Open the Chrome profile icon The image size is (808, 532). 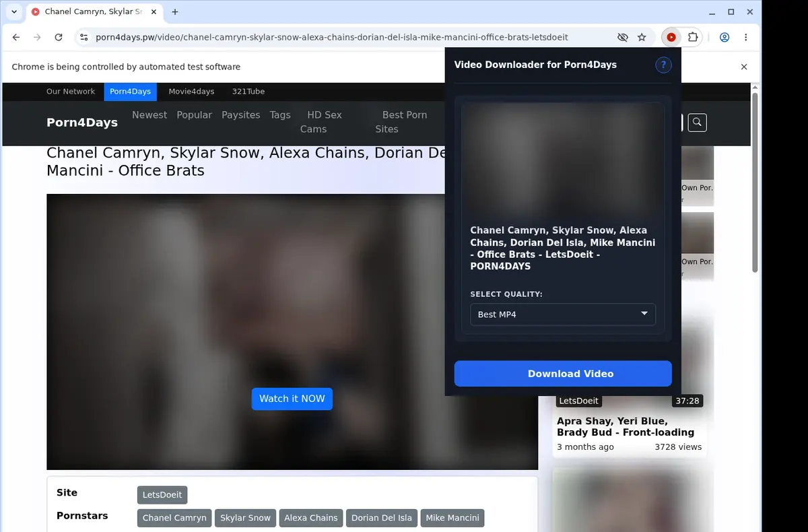click(725, 38)
